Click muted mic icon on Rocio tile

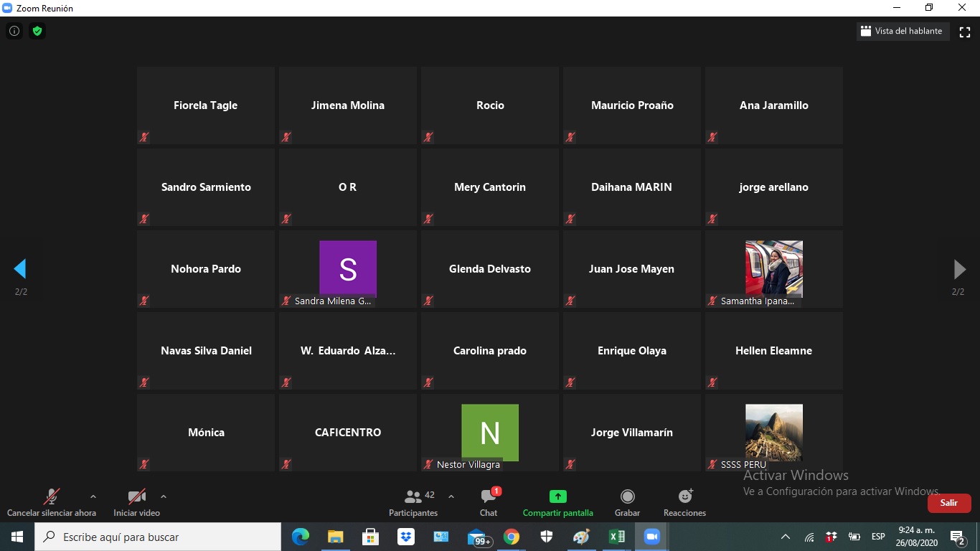coord(428,137)
